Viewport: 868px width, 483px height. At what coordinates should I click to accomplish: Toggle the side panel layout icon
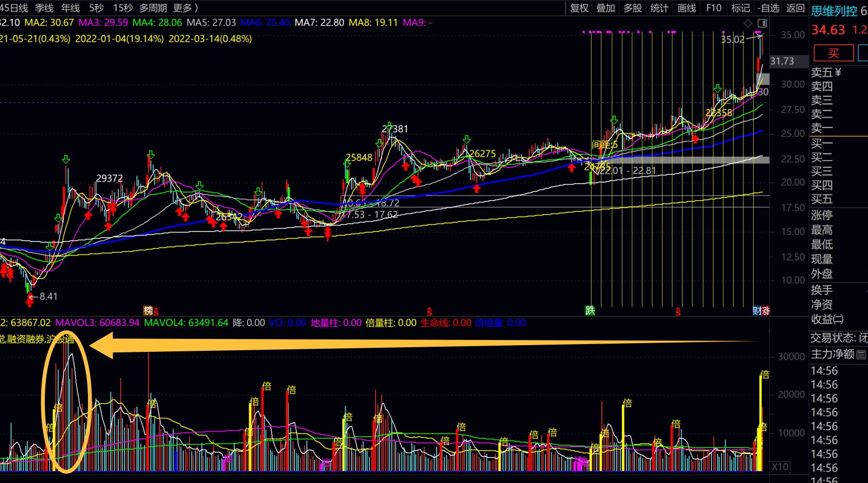[x=762, y=23]
